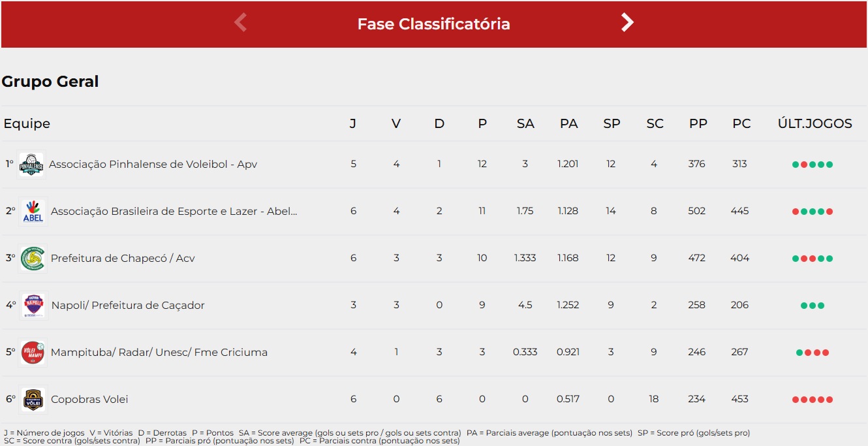Click the Equipe column header
The image size is (868, 446).
tap(27, 124)
